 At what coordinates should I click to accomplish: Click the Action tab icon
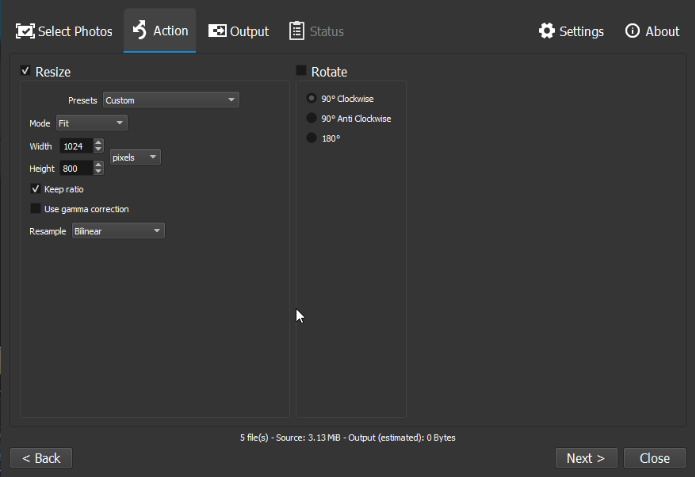click(x=140, y=30)
